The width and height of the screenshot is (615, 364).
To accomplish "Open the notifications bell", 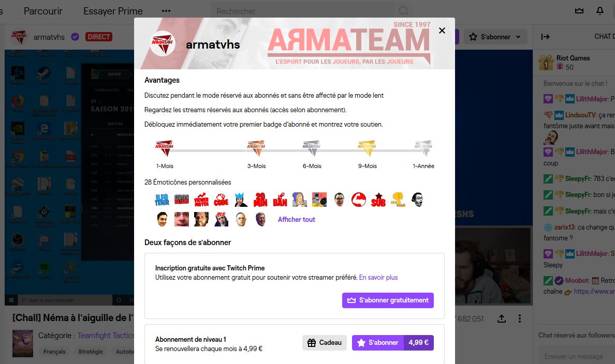I will coord(600,11).
